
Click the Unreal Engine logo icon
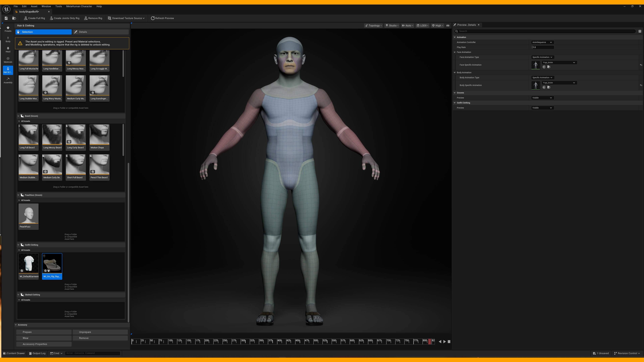pyautogui.click(x=6, y=9)
